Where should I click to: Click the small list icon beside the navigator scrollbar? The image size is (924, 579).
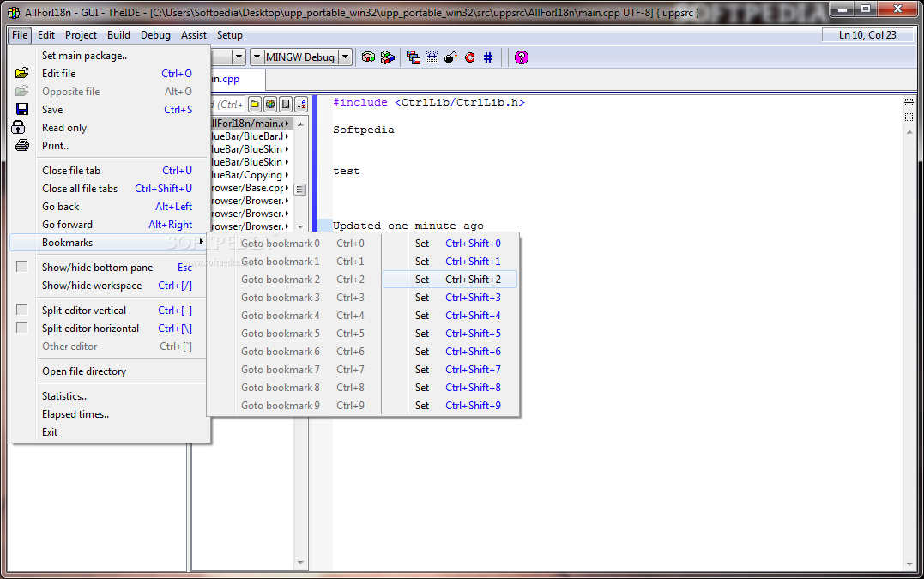(x=300, y=190)
